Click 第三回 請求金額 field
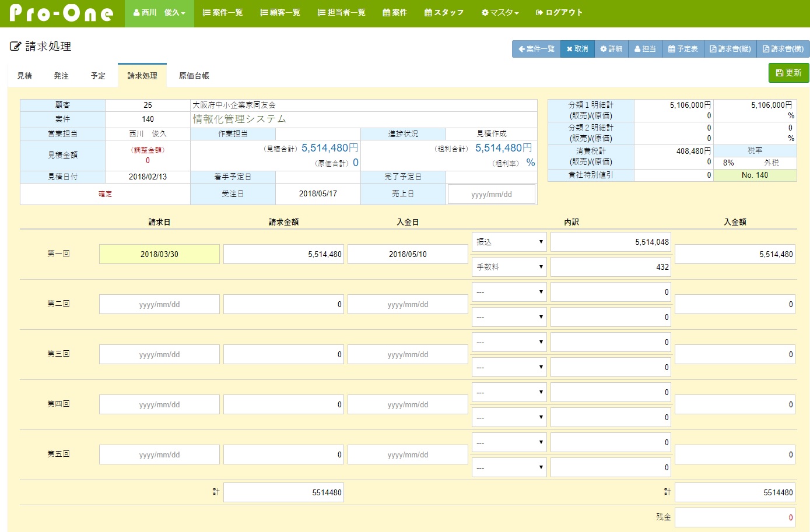The width and height of the screenshot is (810, 532). click(x=283, y=354)
